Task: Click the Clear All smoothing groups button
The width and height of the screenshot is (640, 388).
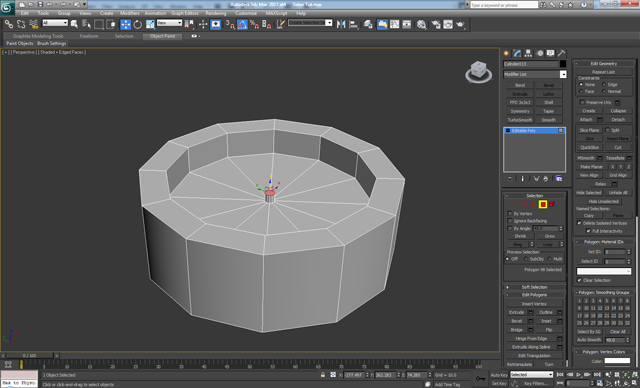Action: coord(618,332)
